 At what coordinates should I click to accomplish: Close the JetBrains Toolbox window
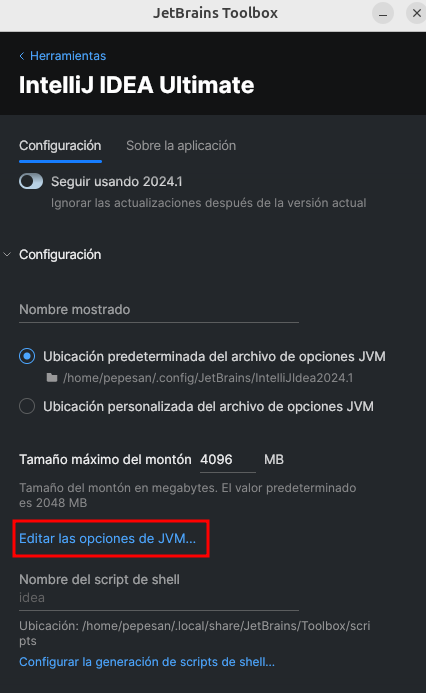[x=416, y=14]
